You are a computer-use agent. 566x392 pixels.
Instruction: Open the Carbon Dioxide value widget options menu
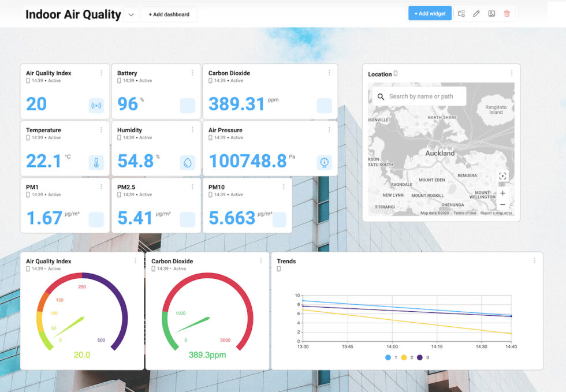329,73
